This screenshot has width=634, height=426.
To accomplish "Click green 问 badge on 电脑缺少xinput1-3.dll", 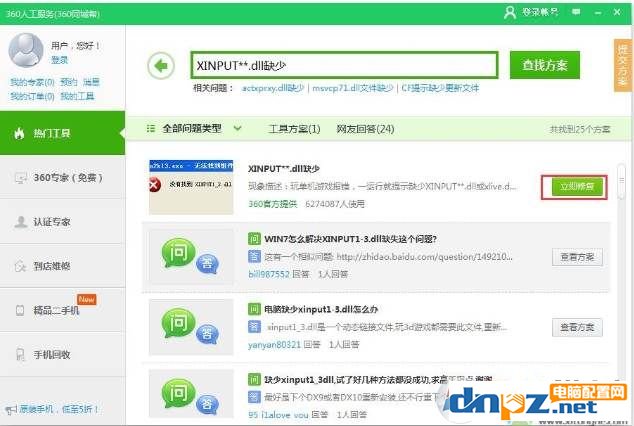I will [254, 309].
